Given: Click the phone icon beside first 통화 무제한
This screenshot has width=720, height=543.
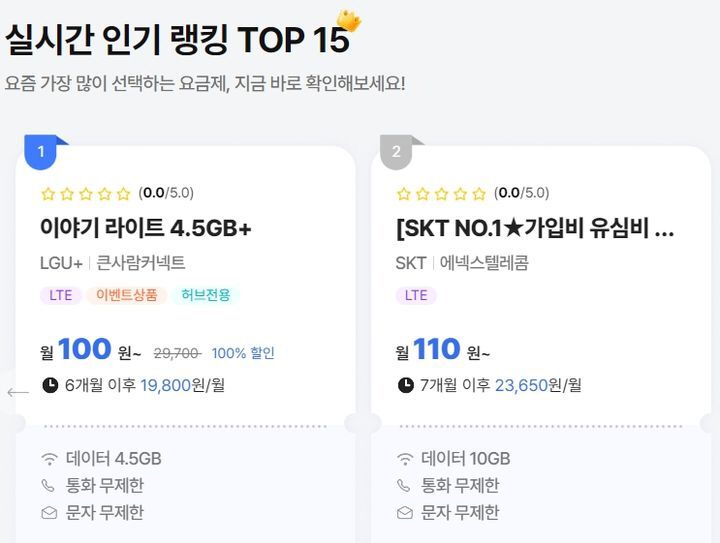Looking at the screenshot, I should pos(50,486).
